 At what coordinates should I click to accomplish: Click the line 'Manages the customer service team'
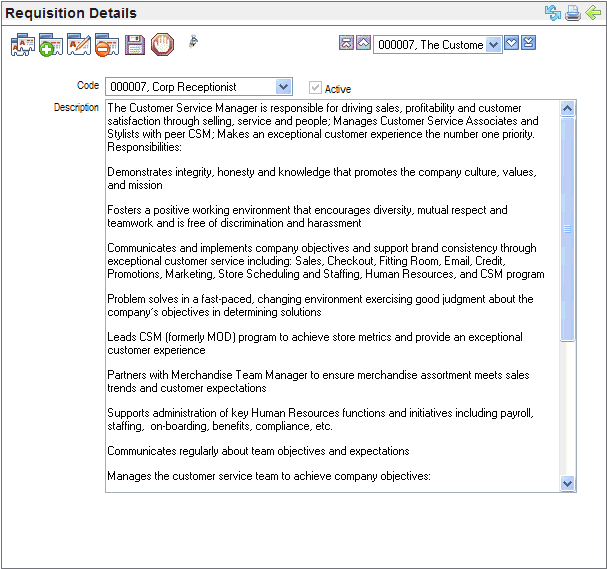point(269,476)
